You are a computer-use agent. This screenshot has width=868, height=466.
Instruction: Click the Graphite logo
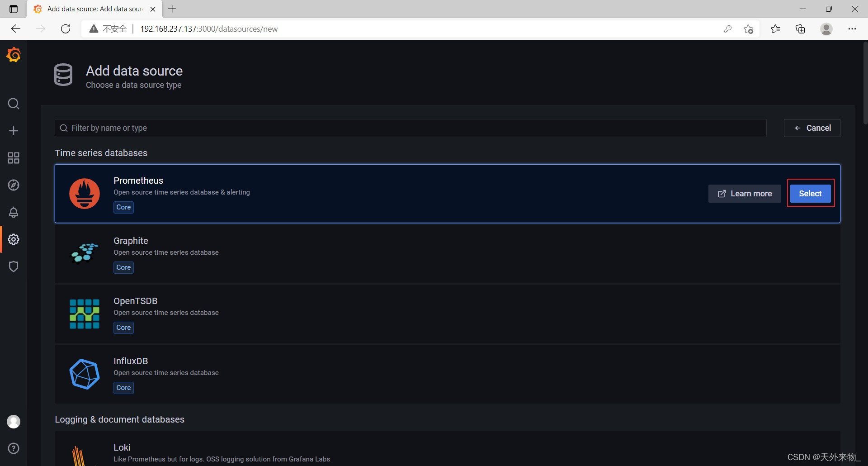pyautogui.click(x=85, y=253)
